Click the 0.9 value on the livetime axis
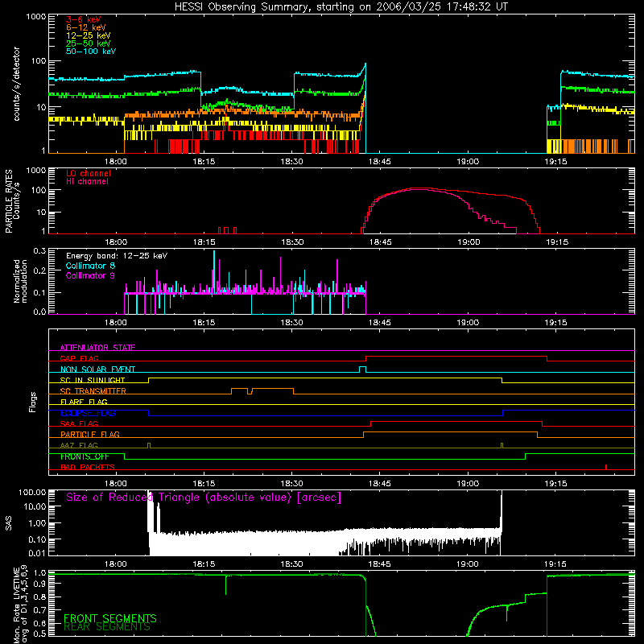 (39, 584)
